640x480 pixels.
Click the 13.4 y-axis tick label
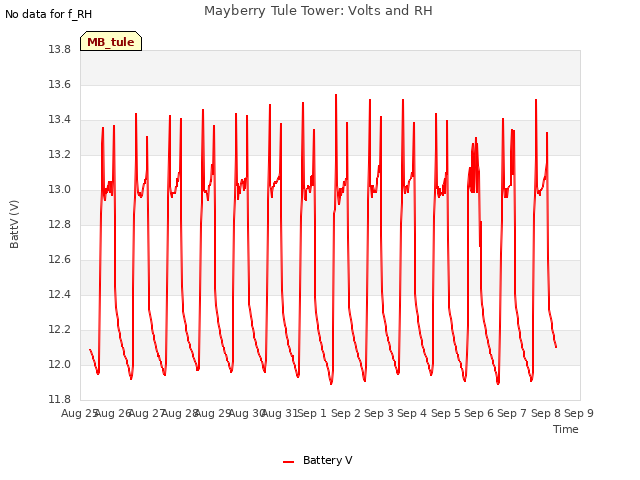tap(60, 120)
